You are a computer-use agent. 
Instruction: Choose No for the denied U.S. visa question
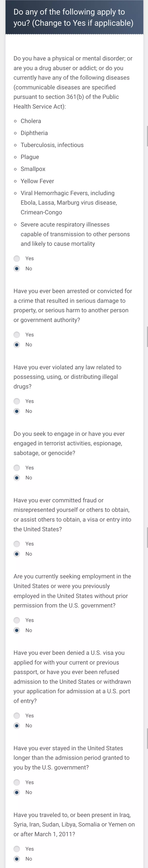click(x=17, y=726)
